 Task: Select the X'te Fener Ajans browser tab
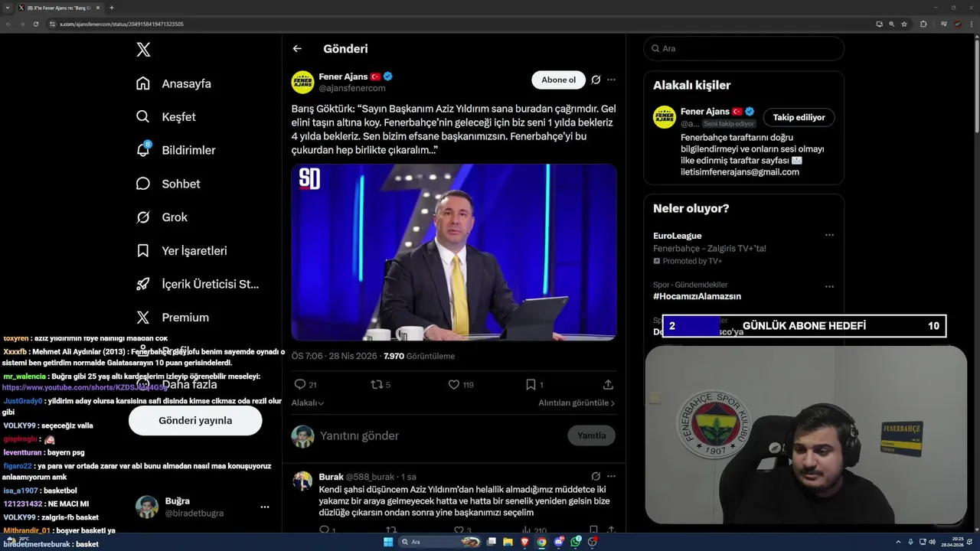click(x=57, y=8)
